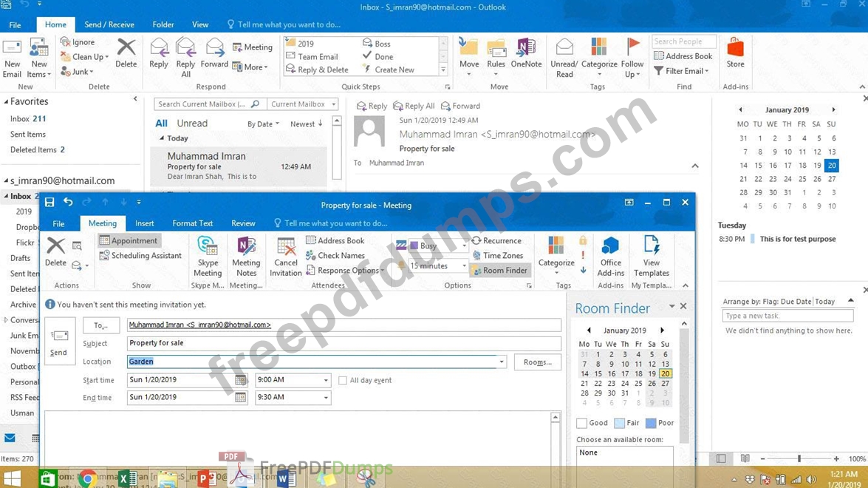Click the To... button
Viewport: 868px width, 488px height.
pos(100,325)
